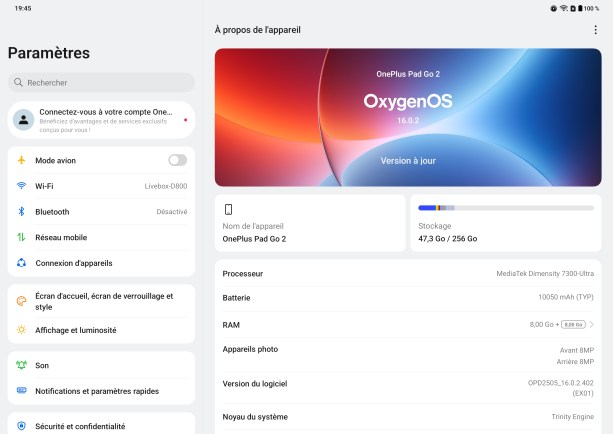Open Son settings

pos(101,365)
